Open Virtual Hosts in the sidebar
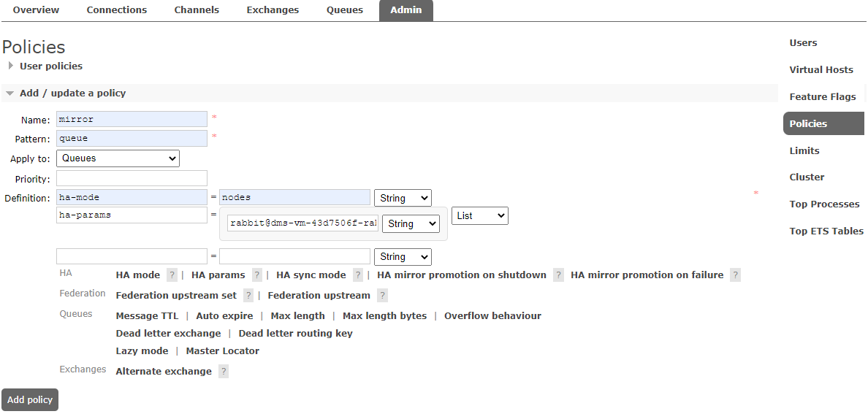Viewport: 868px width, 414px height. pos(821,70)
